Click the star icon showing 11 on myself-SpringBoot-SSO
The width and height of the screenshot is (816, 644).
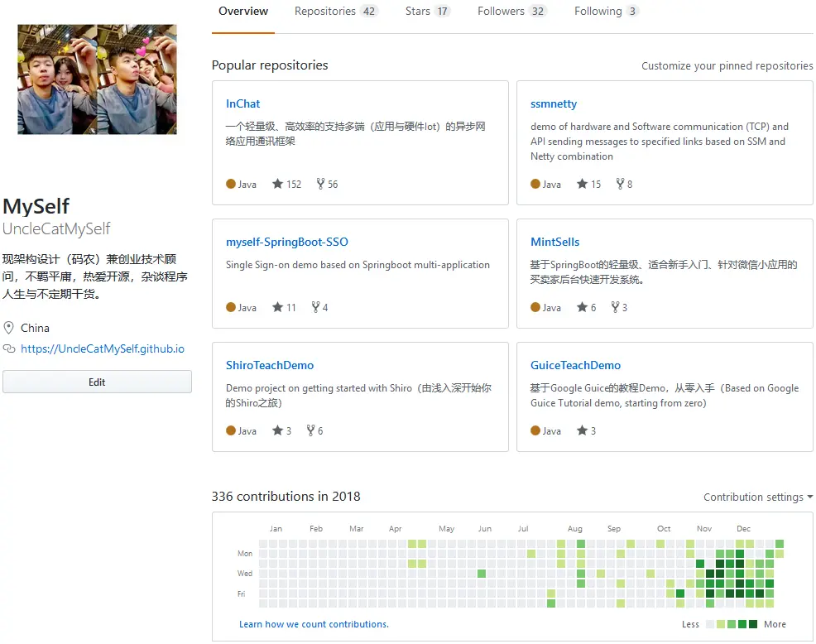tap(277, 307)
